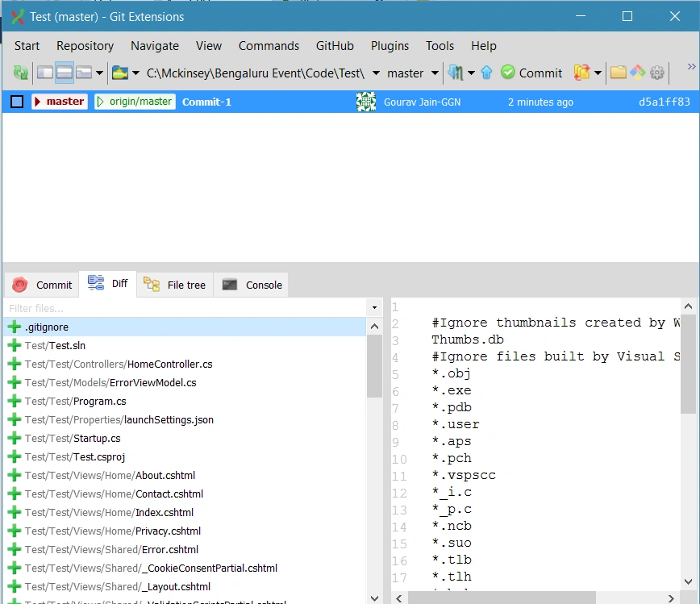Select About.cshtml in the file list
700x604 pixels.
click(x=185, y=475)
